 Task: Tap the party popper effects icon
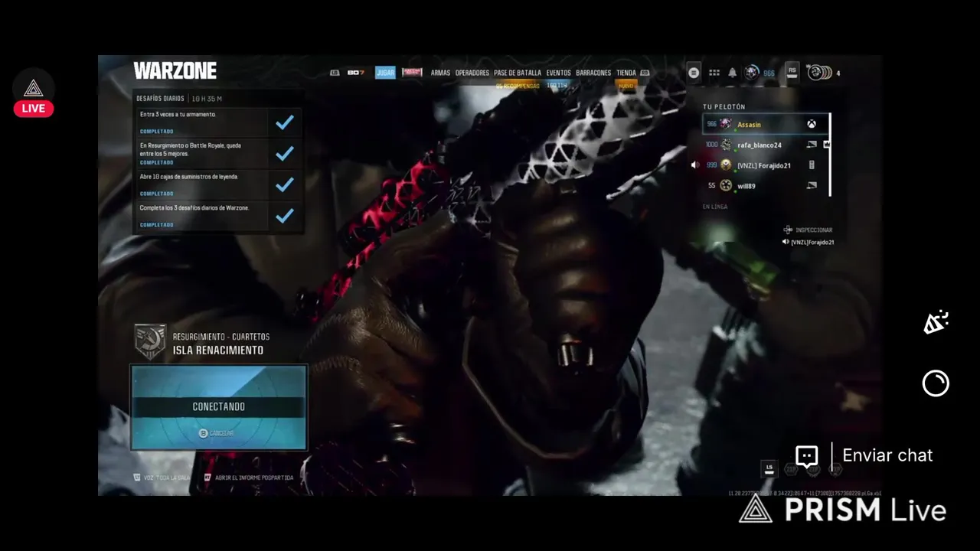[x=936, y=323]
